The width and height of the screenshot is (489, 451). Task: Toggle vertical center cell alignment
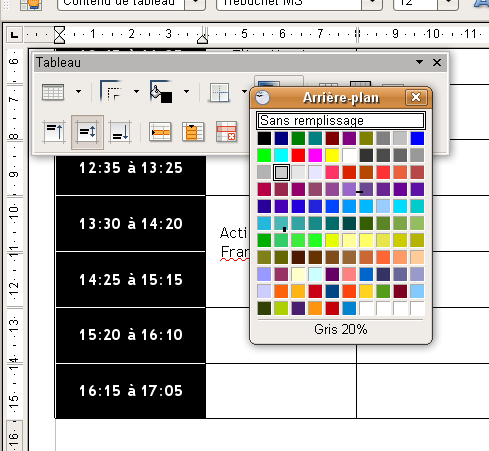point(87,132)
